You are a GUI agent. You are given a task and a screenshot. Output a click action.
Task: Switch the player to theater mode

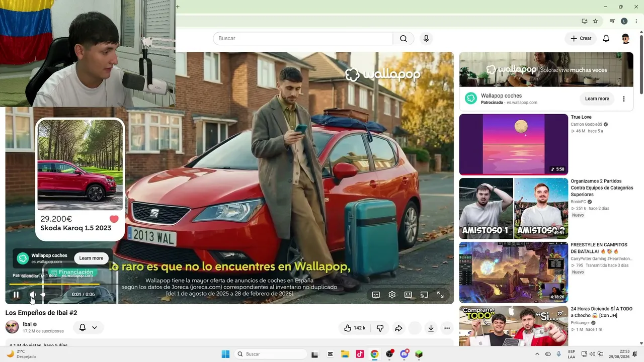tap(408, 295)
